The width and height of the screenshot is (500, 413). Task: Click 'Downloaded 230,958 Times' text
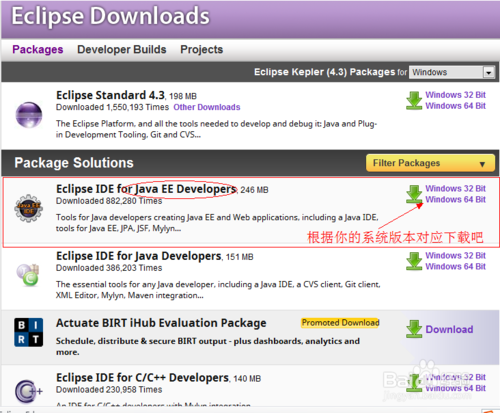click(109, 390)
